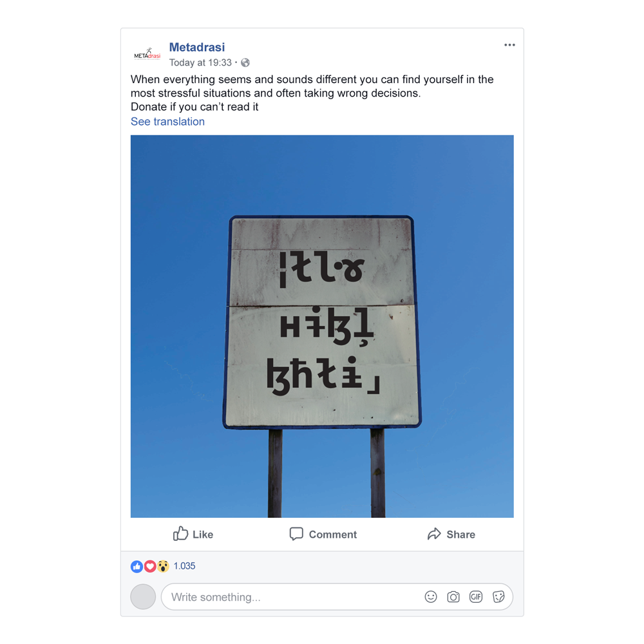This screenshot has height=644, width=644.
Task: Open the emoji smiley picker
Action: pyautogui.click(x=431, y=597)
